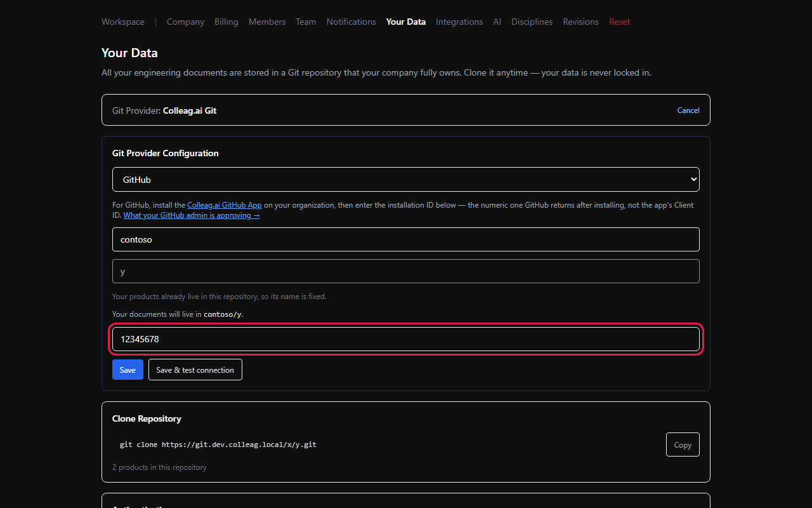The image size is (812, 508).
Task: Click the 'Your documents will live in contoso/y' text
Action: (x=178, y=314)
